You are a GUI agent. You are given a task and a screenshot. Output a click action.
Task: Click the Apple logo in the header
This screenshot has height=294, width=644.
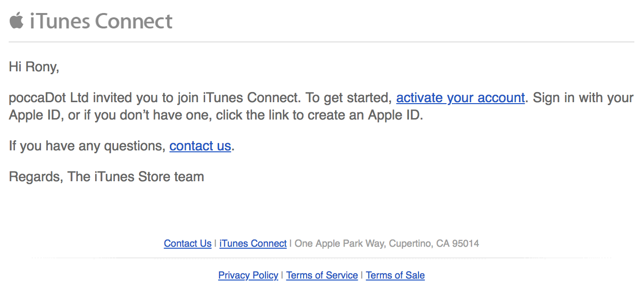tap(17, 21)
